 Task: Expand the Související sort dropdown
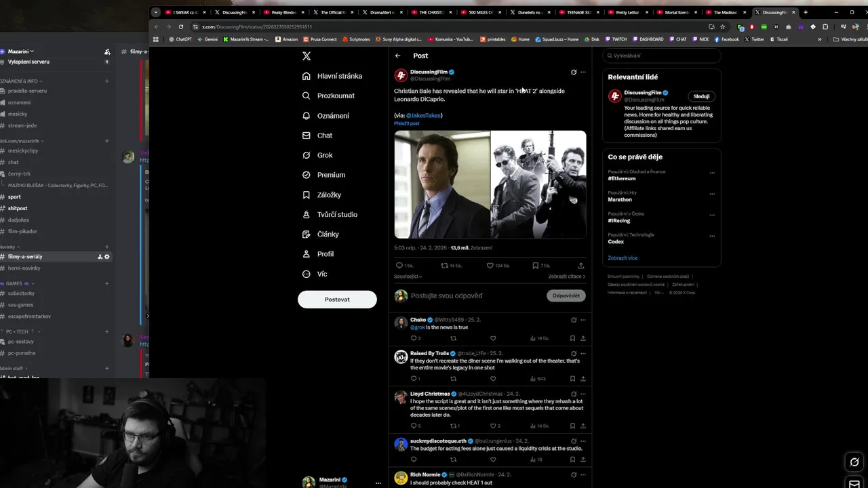pos(408,277)
